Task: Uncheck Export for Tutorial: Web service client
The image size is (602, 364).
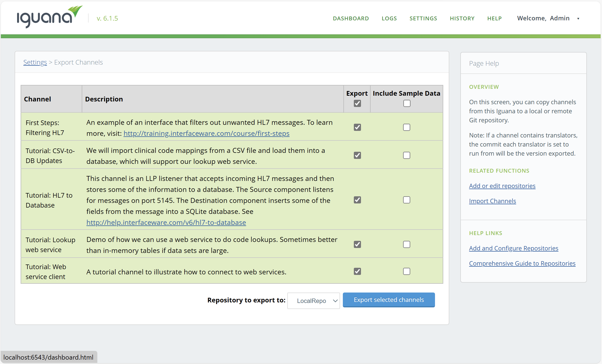Action: point(357,271)
